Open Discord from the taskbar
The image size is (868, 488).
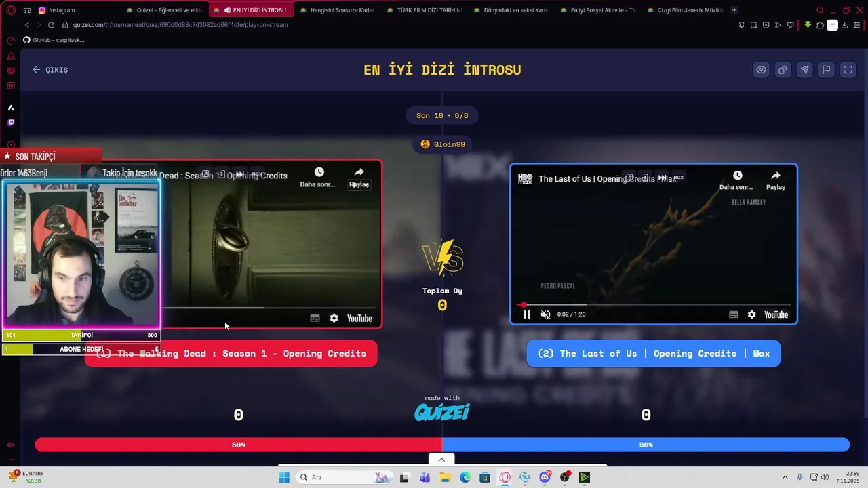(x=545, y=477)
